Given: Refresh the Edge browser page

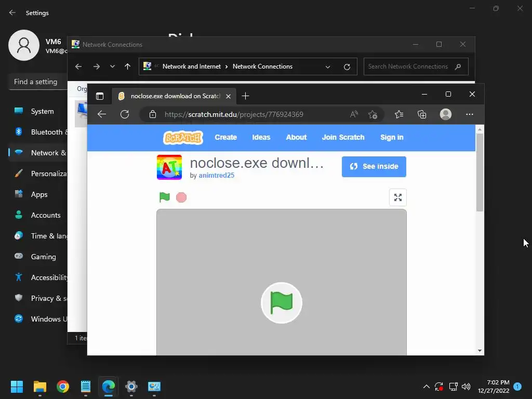Looking at the screenshot, I should point(125,114).
